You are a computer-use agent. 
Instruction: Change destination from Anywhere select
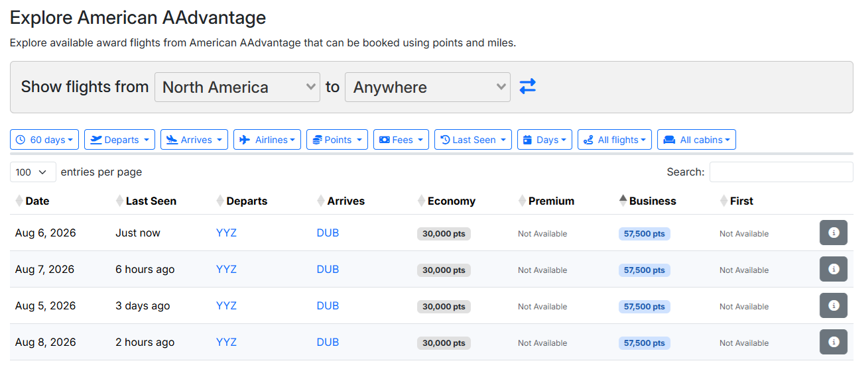tap(428, 87)
